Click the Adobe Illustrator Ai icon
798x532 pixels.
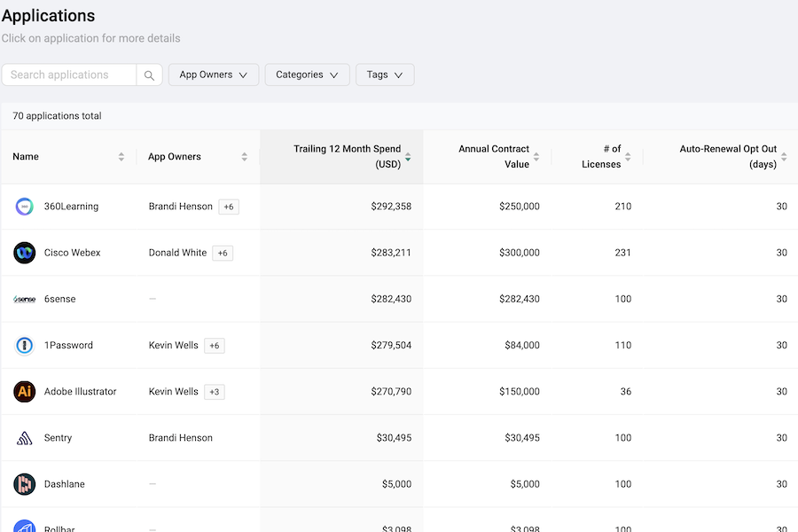pos(25,392)
